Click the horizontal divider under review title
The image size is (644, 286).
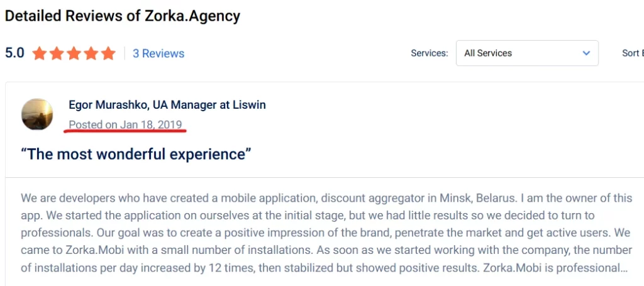coord(325,178)
